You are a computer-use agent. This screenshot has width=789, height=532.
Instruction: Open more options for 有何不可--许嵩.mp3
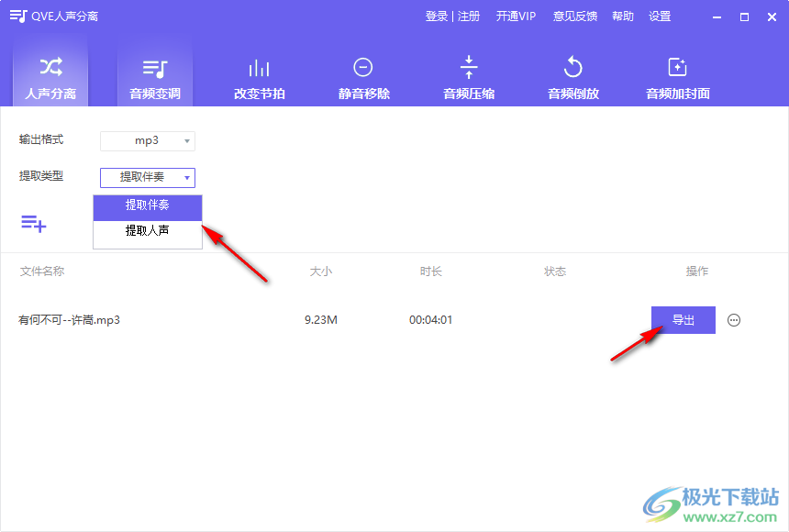pyautogui.click(x=733, y=319)
